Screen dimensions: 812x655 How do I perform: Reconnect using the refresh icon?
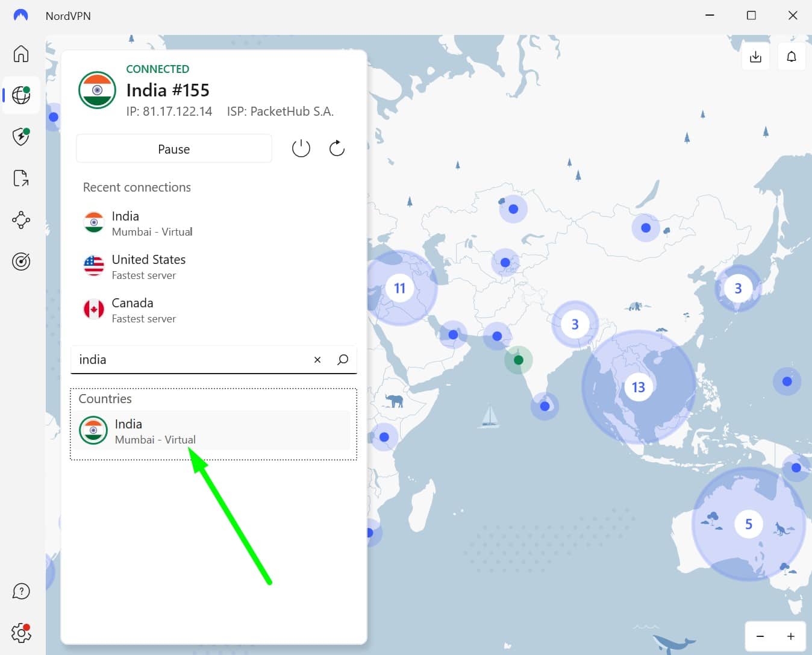click(x=337, y=148)
